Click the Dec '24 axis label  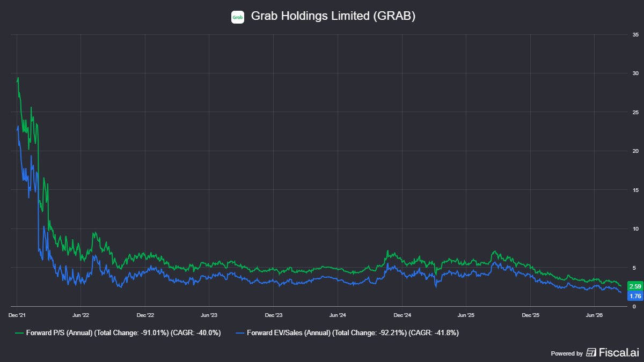coord(402,316)
